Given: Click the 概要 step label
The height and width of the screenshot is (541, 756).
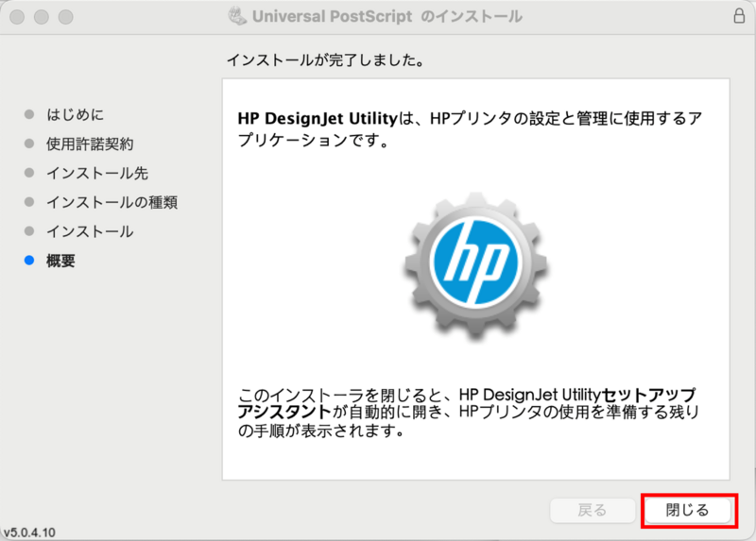Looking at the screenshot, I should pos(61,261).
